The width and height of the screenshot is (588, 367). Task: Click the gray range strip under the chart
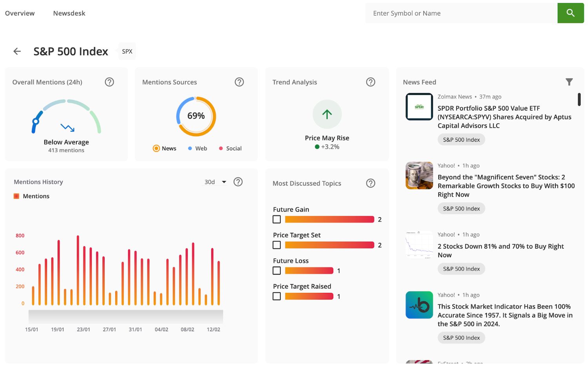[126, 316]
